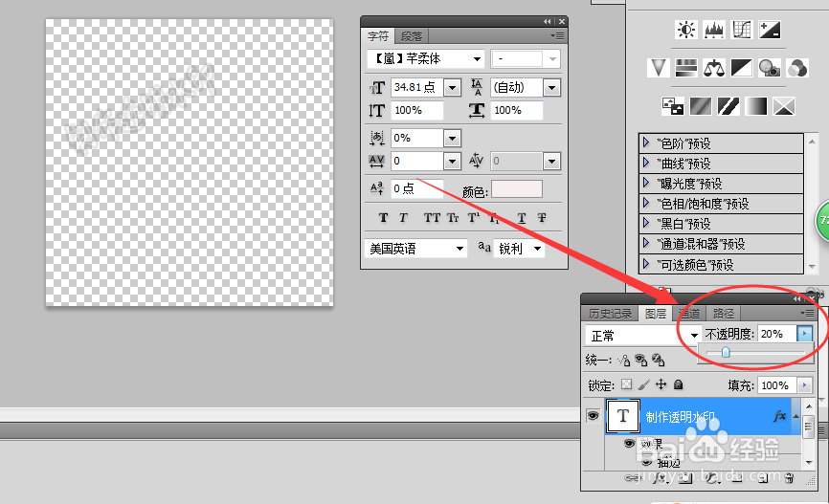Apply Strikethrough text style
829x504 pixels.
pos(542,218)
